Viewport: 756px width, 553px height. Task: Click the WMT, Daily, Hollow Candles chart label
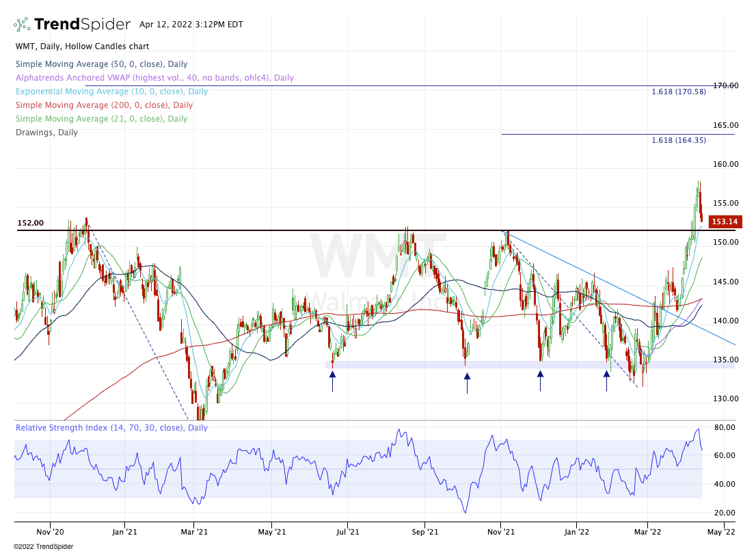click(82, 46)
